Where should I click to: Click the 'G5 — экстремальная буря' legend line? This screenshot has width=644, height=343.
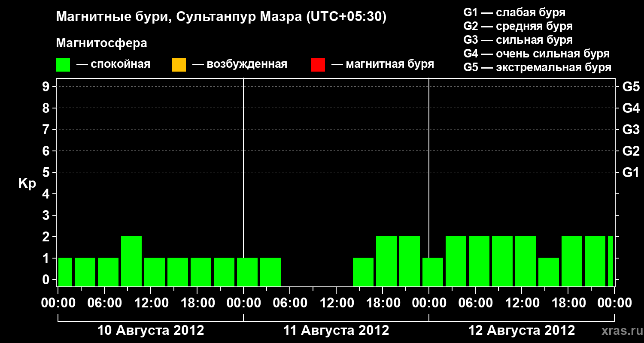click(x=537, y=67)
